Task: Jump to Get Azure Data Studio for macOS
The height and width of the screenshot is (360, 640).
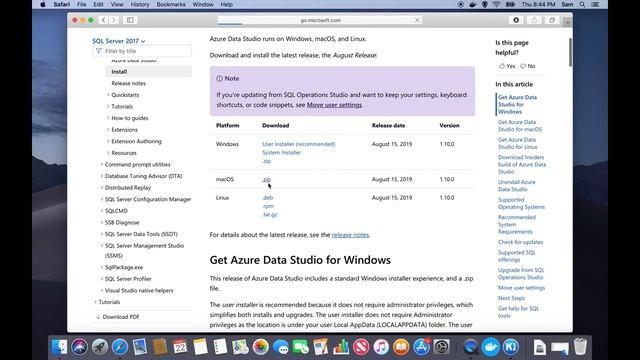Action: click(520, 126)
